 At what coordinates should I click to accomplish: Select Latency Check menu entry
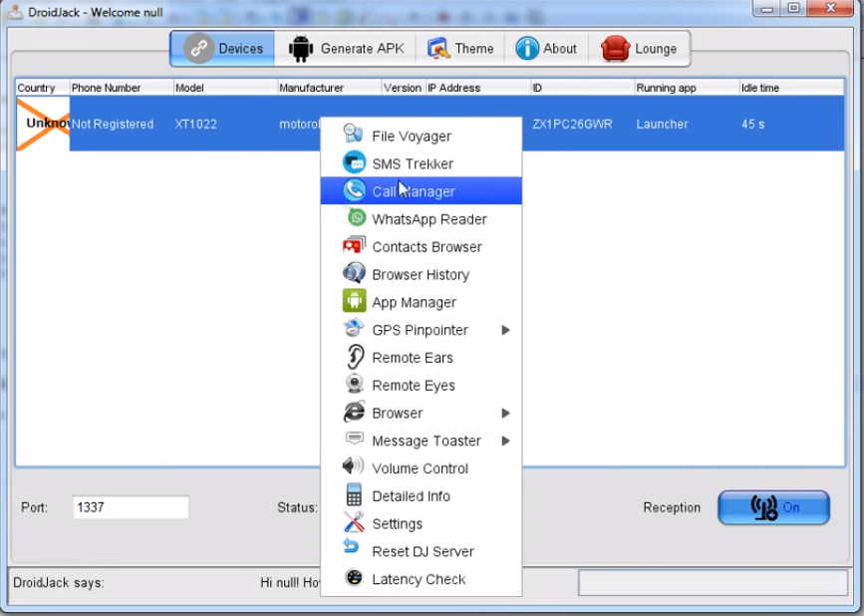click(421, 578)
